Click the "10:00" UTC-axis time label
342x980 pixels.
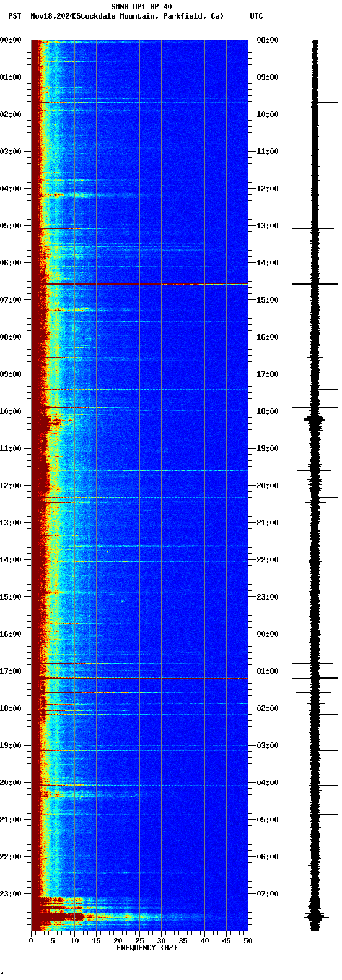point(268,114)
